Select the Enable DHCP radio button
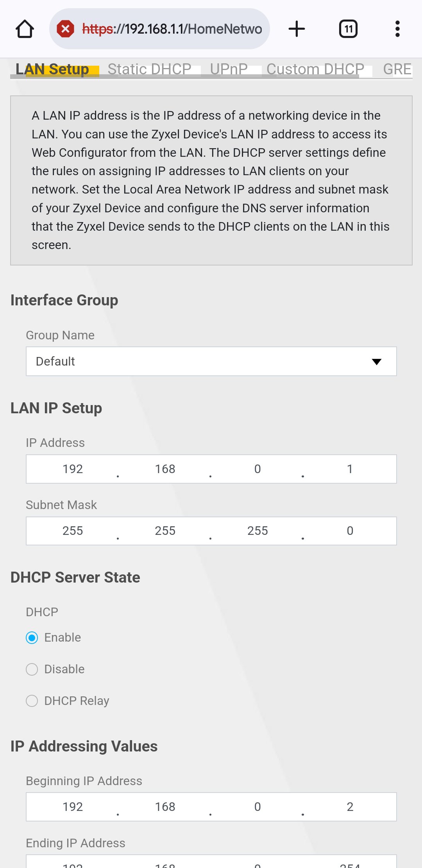 click(32, 638)
